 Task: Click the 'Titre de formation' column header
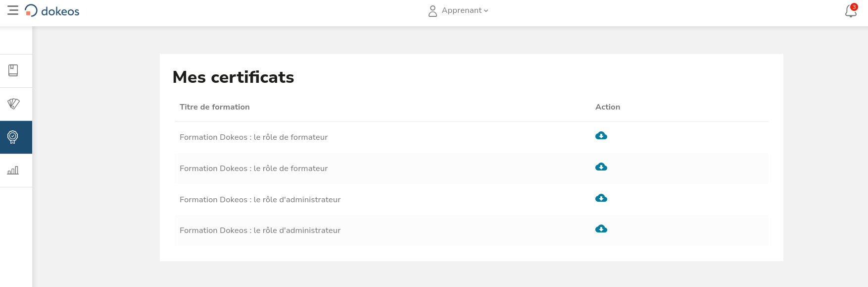coord(214,107)
